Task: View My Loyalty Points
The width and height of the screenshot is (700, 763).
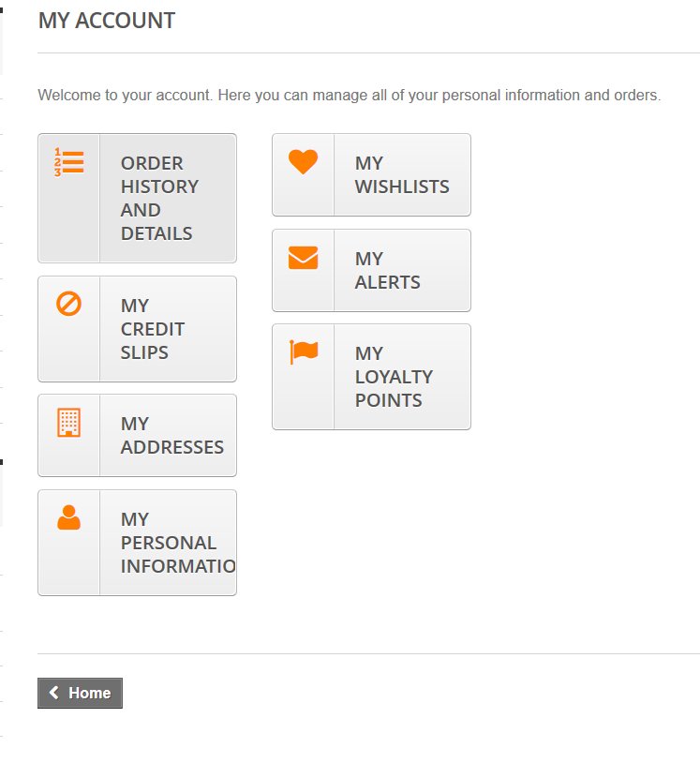Action: tap(394, 377)
